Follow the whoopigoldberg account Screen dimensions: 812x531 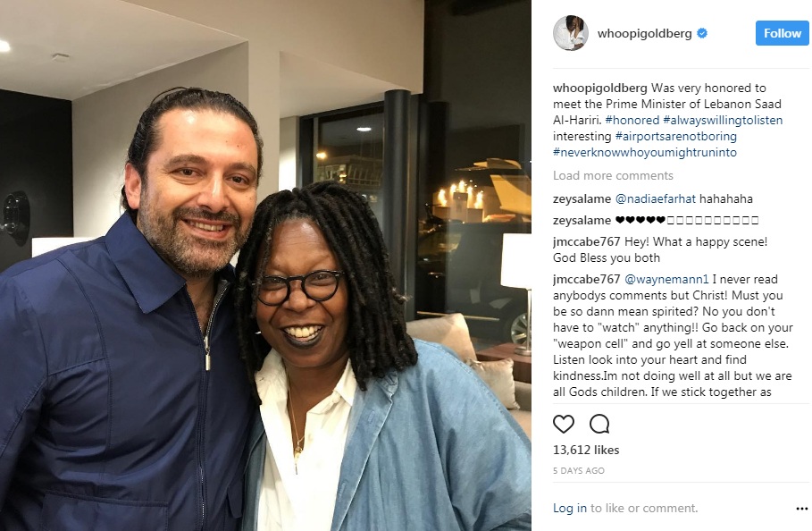[782, 33]
